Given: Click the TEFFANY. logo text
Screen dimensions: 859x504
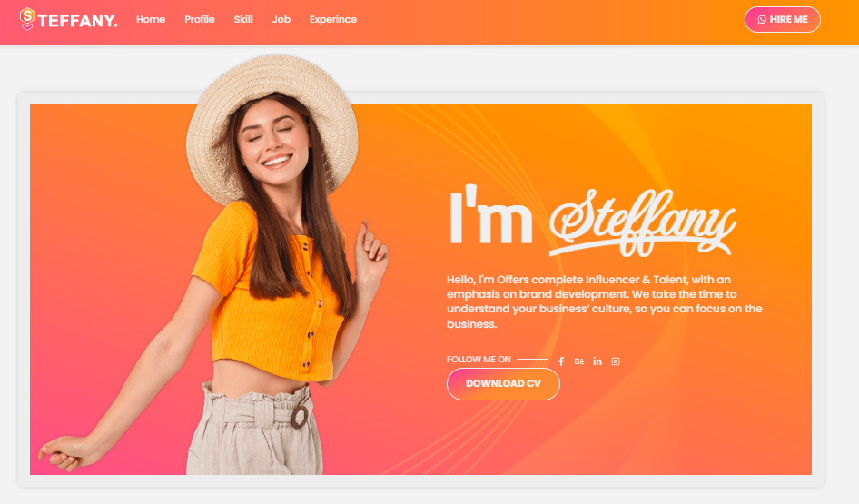Looking at the screenshot, I should point(77,21).
